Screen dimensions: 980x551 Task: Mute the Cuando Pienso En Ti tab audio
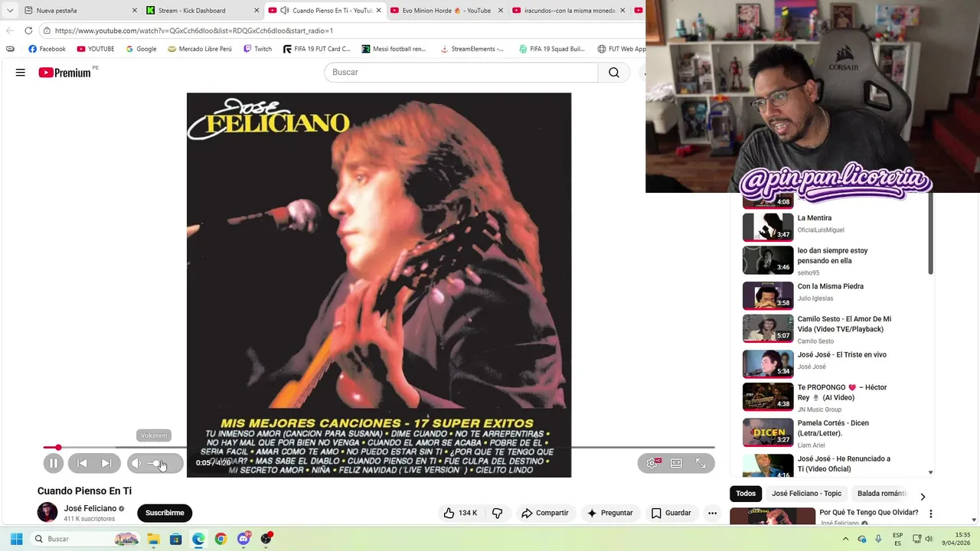285,11
